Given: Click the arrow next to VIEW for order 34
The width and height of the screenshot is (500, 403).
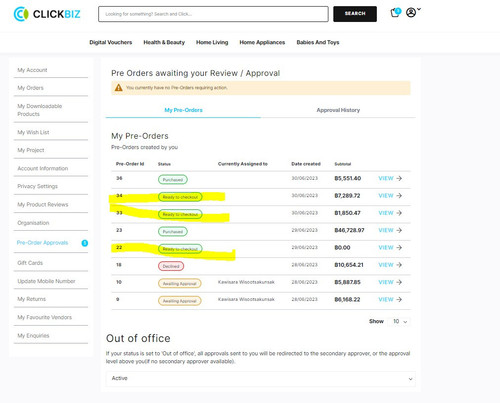Looking at the screenshot, I should click(399, 196).
